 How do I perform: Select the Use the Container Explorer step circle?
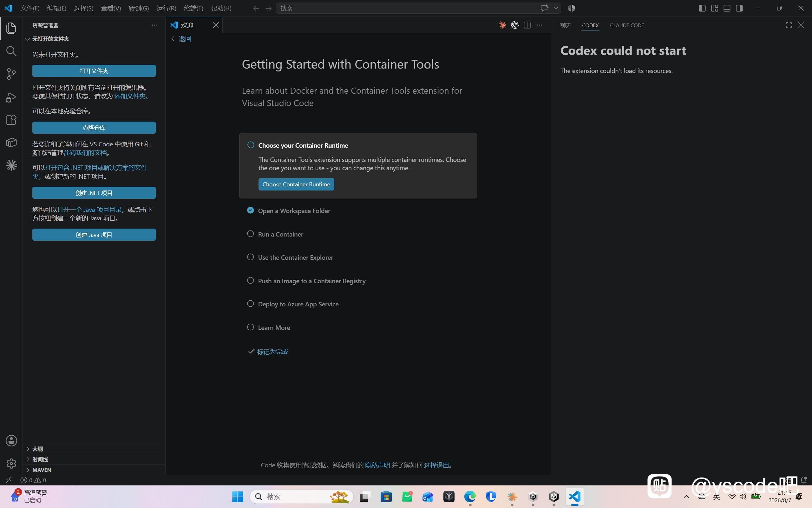(x=251, y=257)
